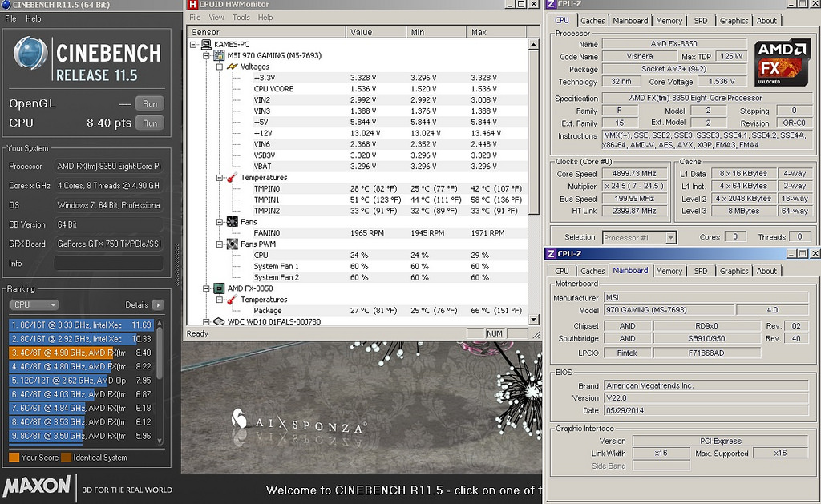The image size is (821, 504).
Task: Select ranking entry 5 12C/12T @ 2.62 GHz
Action: (81, 380)
